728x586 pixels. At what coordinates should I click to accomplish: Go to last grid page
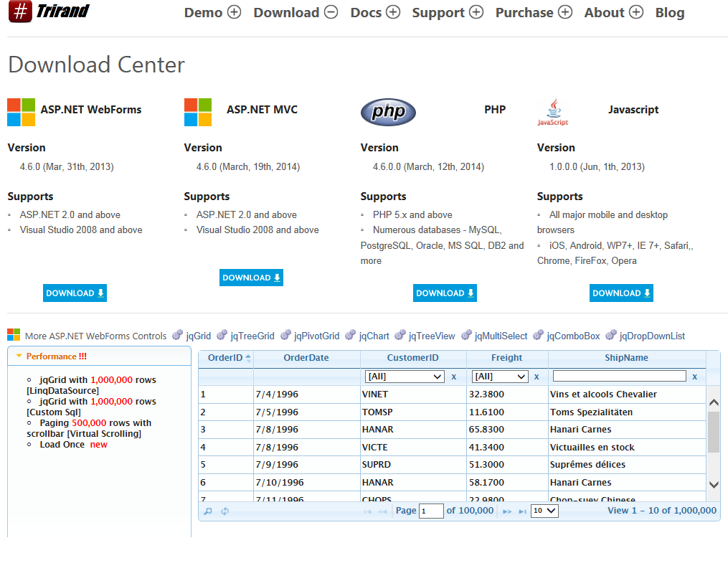point(522,511)
